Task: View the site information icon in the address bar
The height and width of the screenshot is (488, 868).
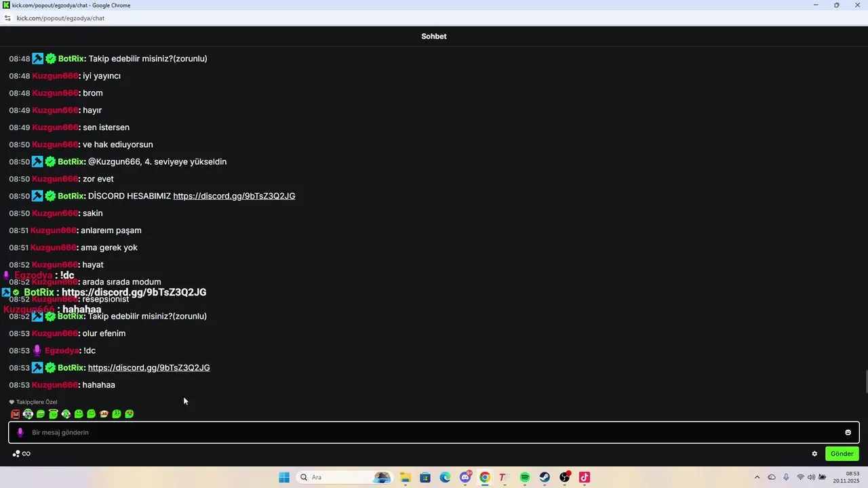Action: (x=7, y=18)
